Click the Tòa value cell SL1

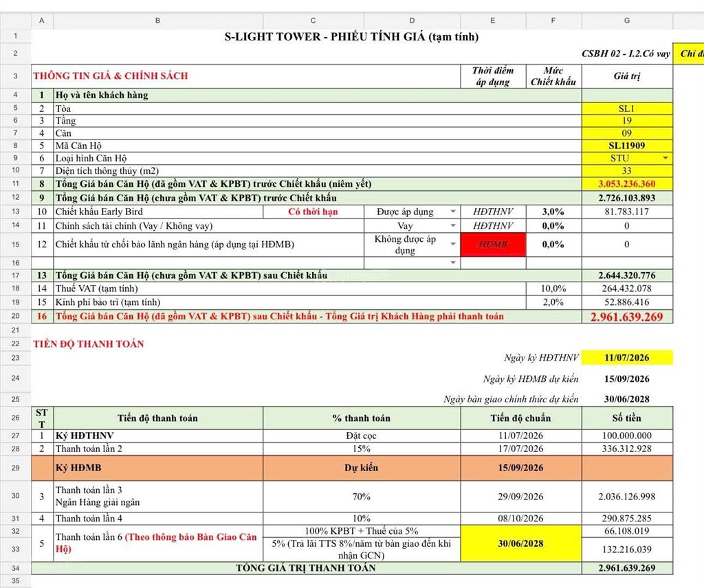pos(627,109)
